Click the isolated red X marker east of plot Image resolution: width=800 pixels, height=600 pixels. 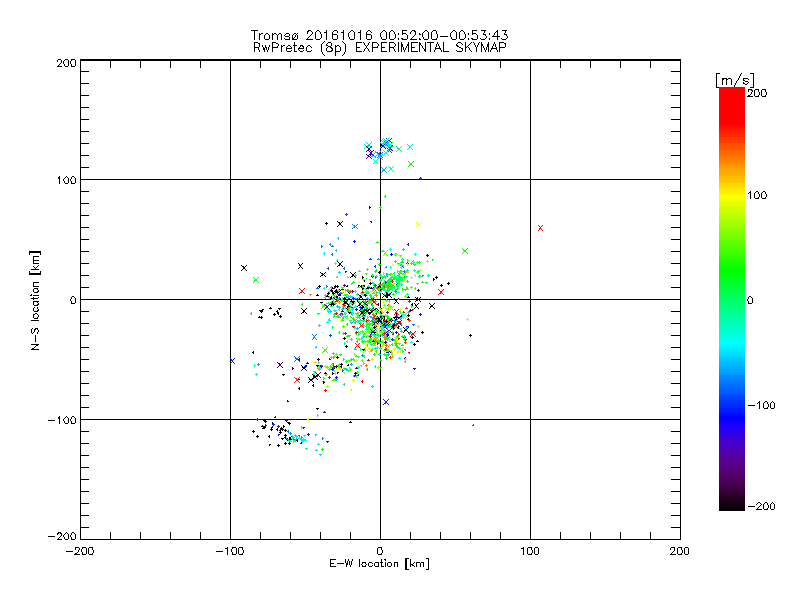point(540,228)
